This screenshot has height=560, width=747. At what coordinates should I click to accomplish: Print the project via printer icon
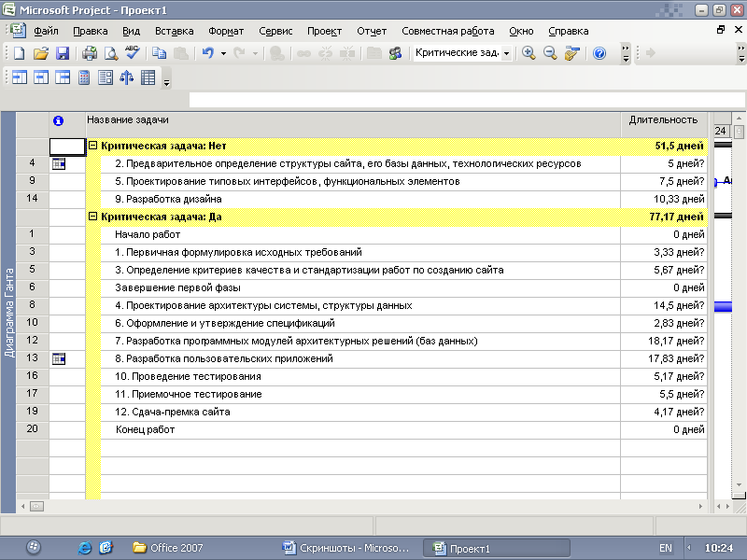[x=89, y=53]
